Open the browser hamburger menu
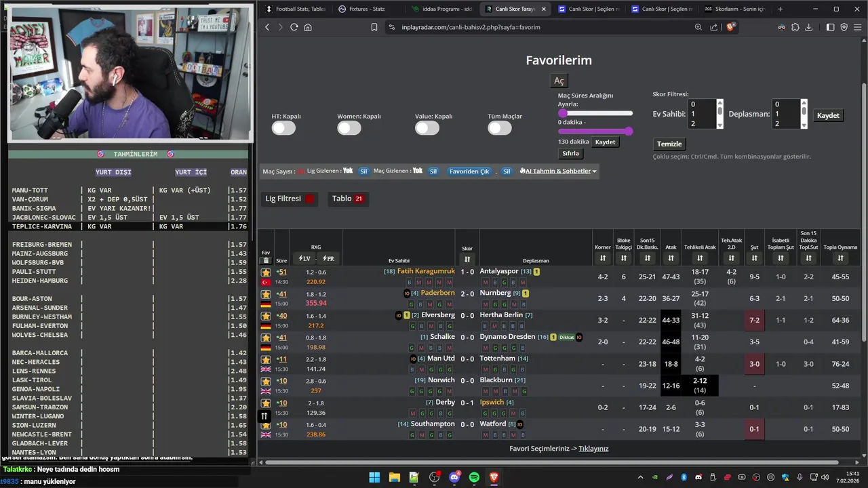Viewport: 868px width, 488px height. tap(857, 27)
